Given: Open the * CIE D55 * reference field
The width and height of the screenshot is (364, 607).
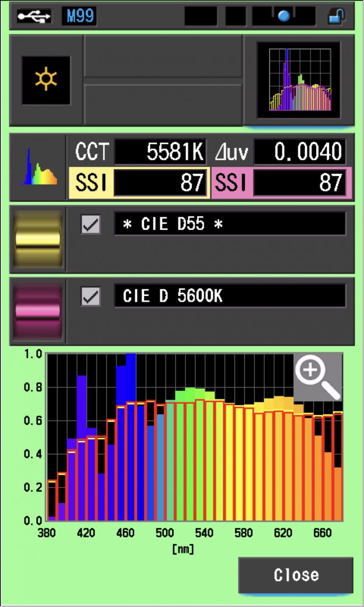Looking at the screenshot, I should click(230, 224).
